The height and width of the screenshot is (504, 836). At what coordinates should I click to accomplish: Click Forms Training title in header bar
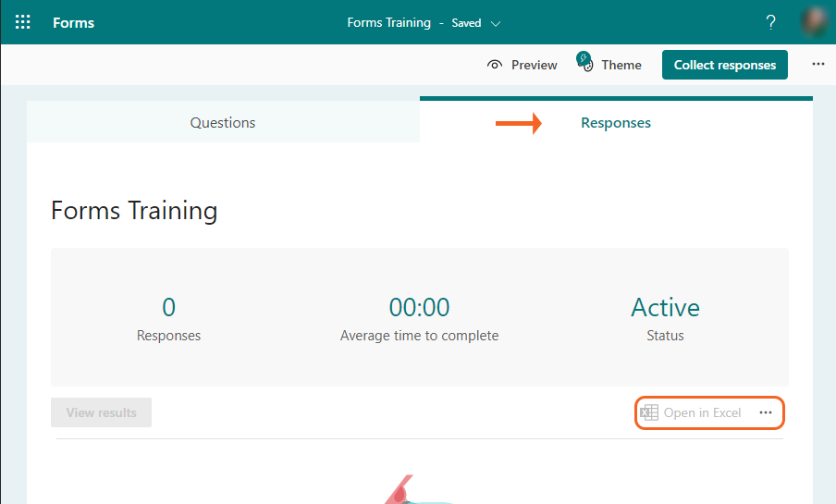coord(388,22)
